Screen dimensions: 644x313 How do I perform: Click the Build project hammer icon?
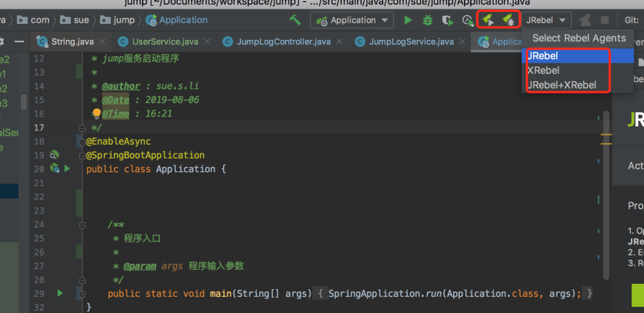(x=295, y=20)
